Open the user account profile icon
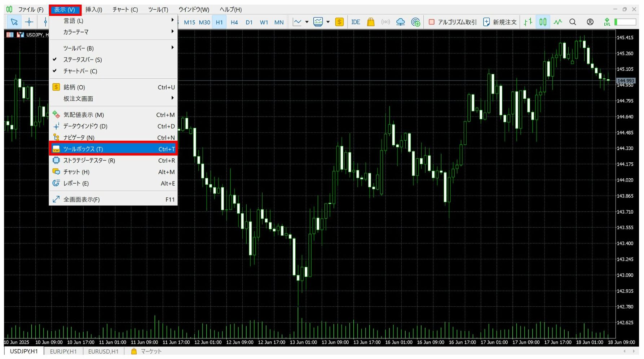This screenshot has width=644, height=359. [x=590, y=22]
